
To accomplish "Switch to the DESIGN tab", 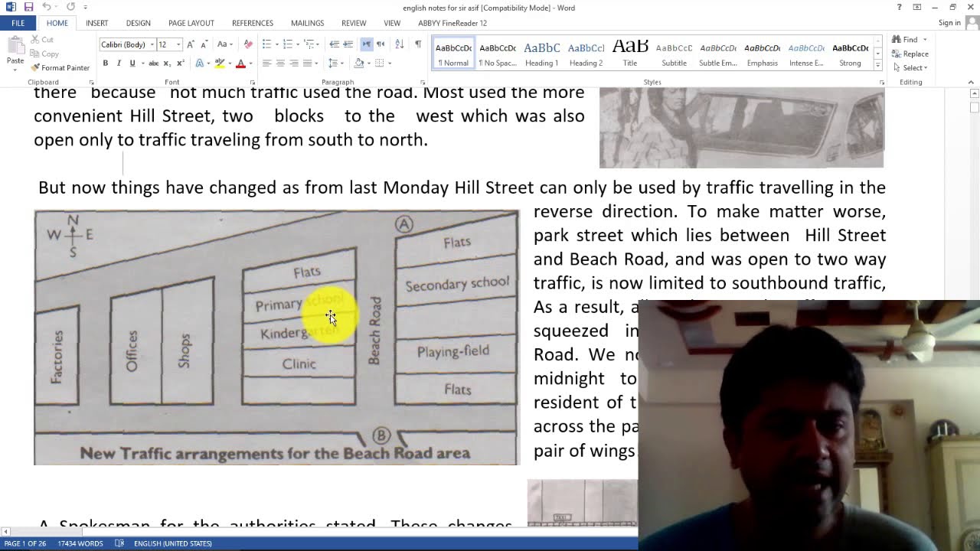I will pos(138,23).
